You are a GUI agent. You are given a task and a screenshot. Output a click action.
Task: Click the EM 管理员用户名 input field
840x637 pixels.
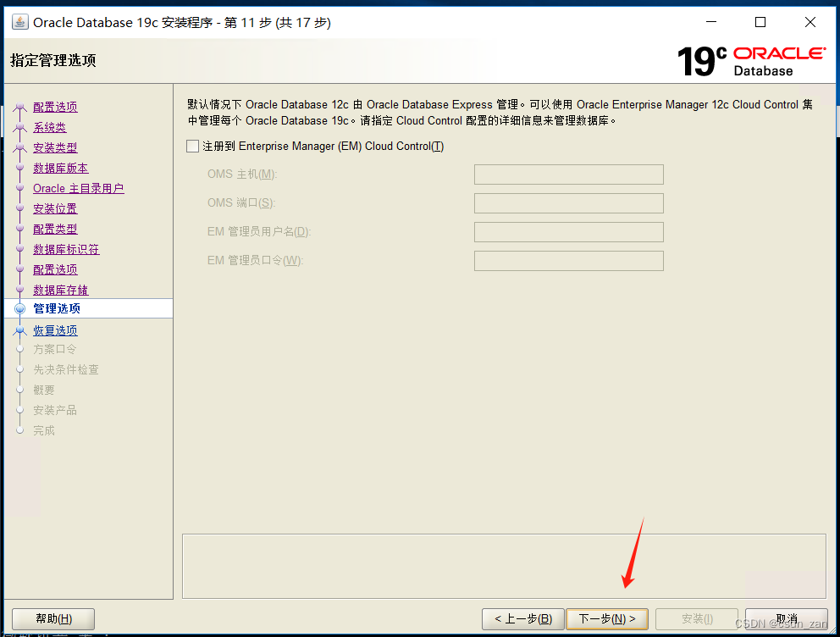pos(568,232)
